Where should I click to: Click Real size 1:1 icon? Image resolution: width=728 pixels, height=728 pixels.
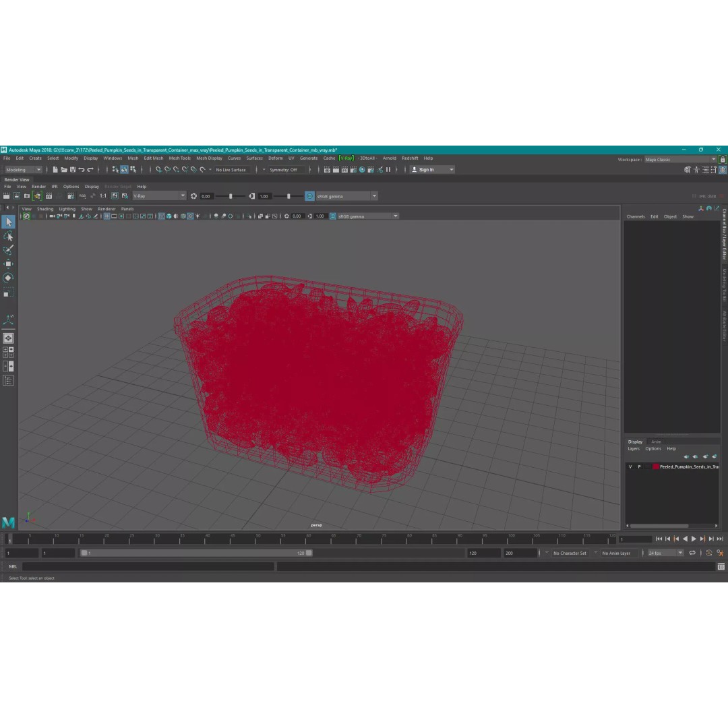(103, 196)
